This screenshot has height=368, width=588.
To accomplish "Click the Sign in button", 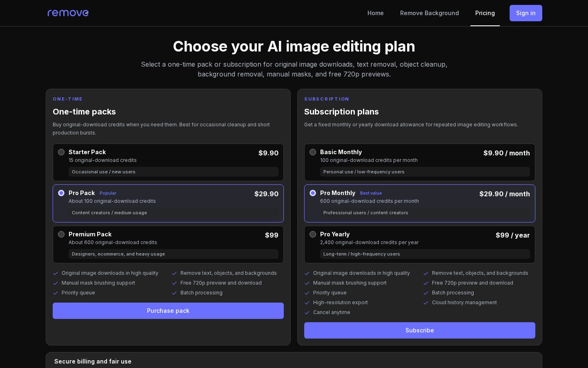I will click(526, 13).
